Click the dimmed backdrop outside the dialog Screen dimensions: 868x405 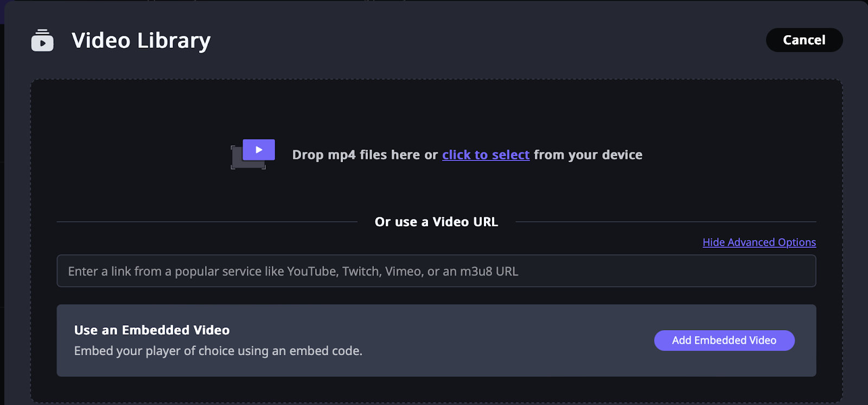[2, 217]
